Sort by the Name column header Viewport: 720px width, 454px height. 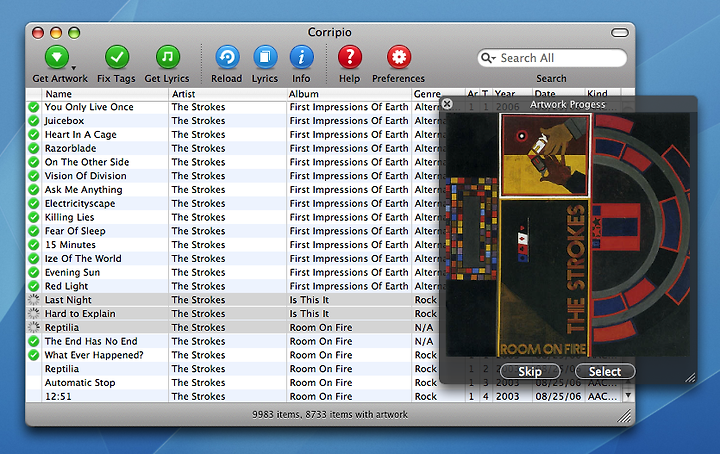tap(105, 94)
